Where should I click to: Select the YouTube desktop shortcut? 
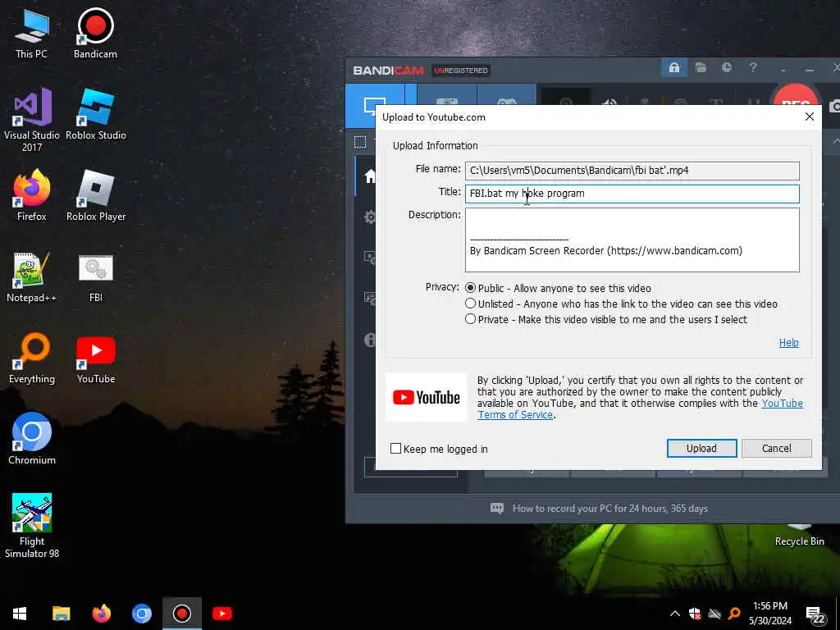pos(96,358)
